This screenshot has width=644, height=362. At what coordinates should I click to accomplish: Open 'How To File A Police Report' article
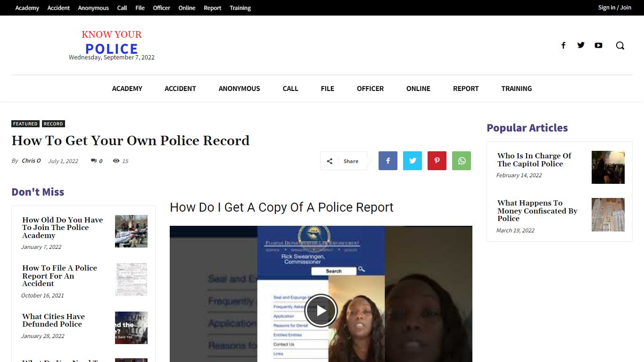pyautogui.click(x=59, y=276)
